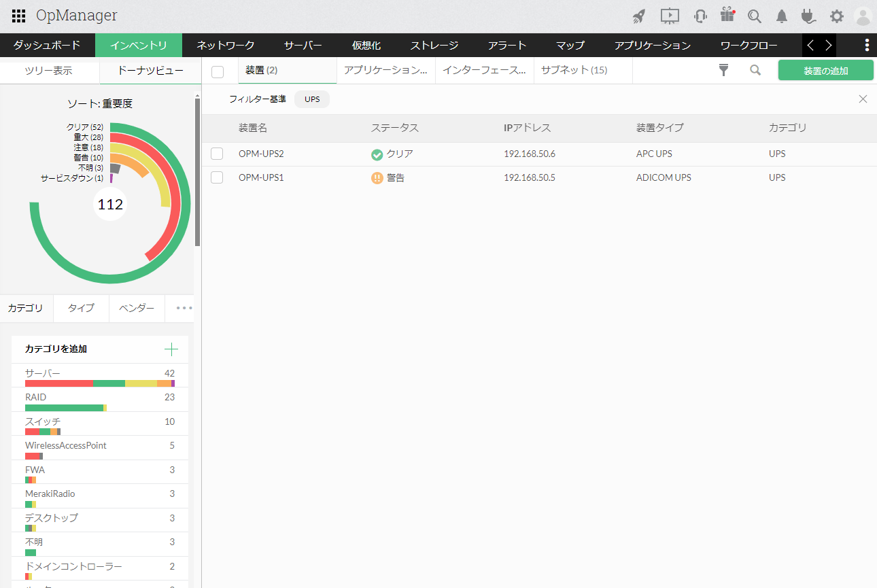The height and width of the screenshot is (588, 877).
Task: Click the rocket quick-start icon
Action: (638, 16)
